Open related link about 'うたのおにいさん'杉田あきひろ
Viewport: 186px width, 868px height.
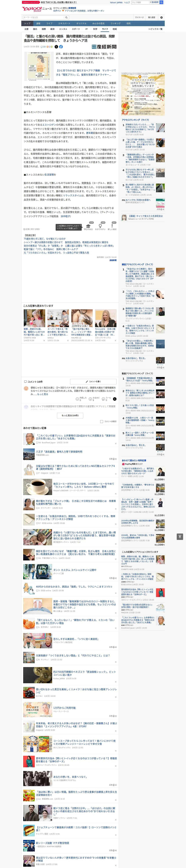tap(56, 252)
